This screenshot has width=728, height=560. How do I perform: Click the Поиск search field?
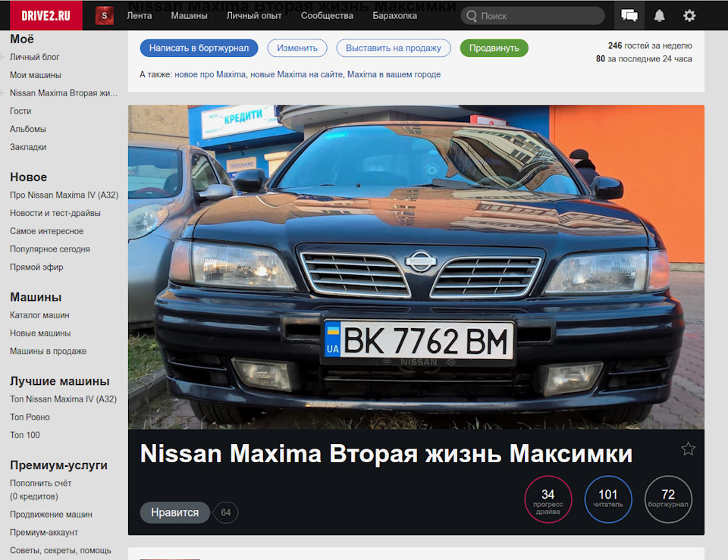pos(532,16)
